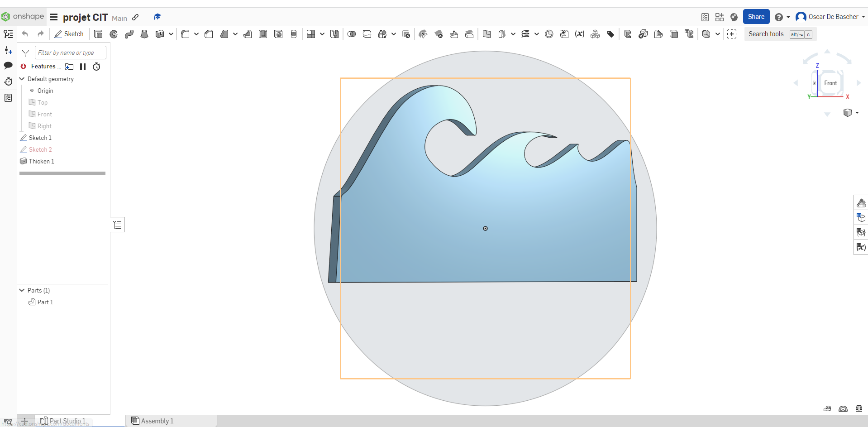Collapse the Default geometry tree
This screenshot has height=427, width=868.
22,79
